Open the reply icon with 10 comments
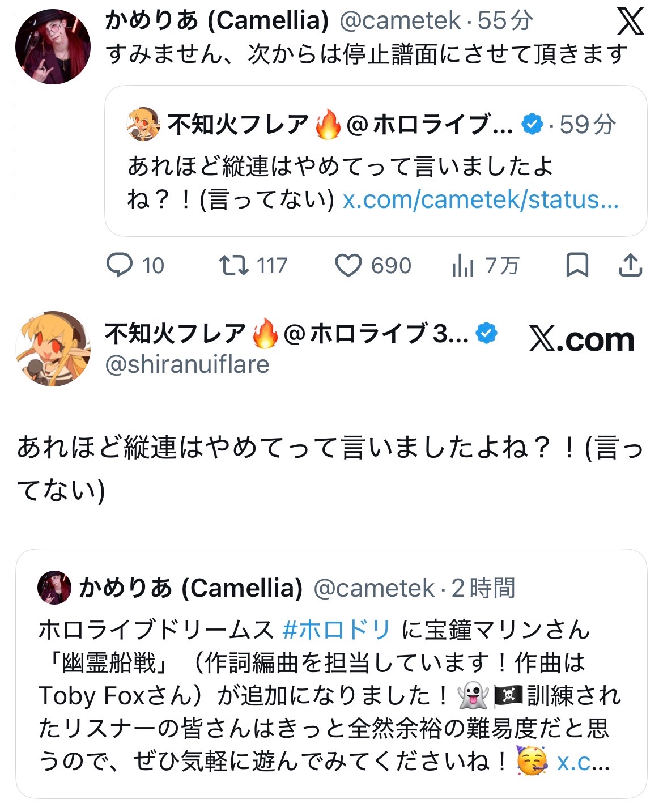663x812 pixels. (120, 265)
